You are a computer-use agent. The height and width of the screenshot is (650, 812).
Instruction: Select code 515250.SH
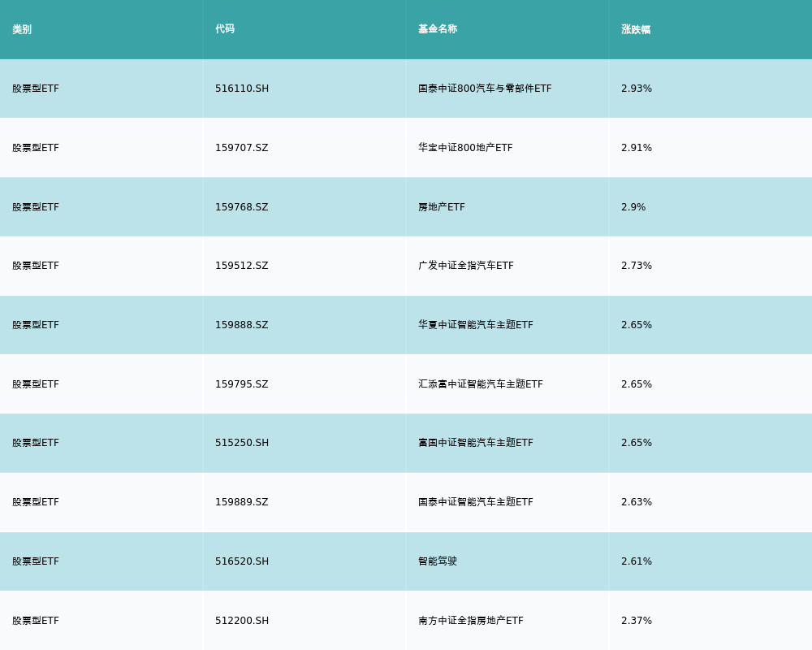pyautogui.click(x=242, y=443)
